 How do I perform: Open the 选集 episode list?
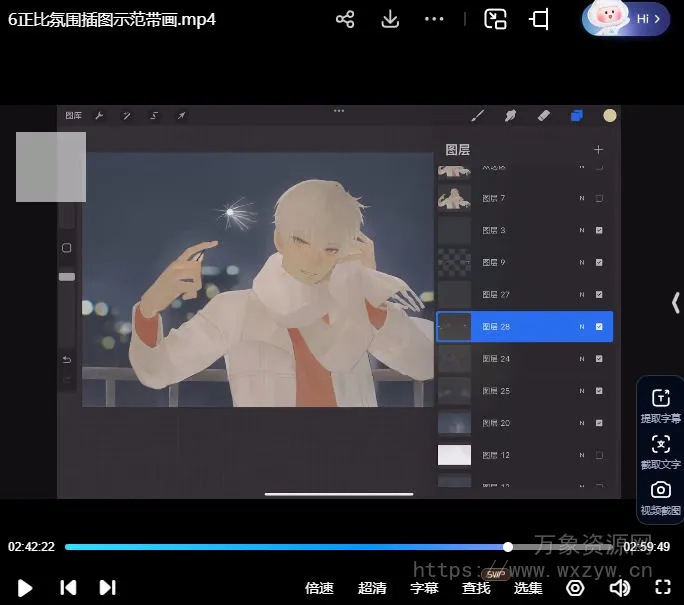(528, 588)
